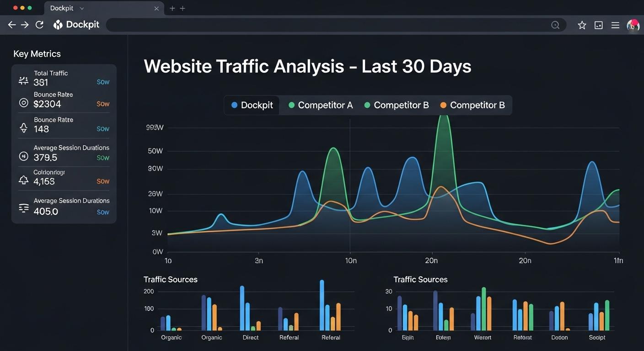Toggle the Competitor A series in the legend

321,105
